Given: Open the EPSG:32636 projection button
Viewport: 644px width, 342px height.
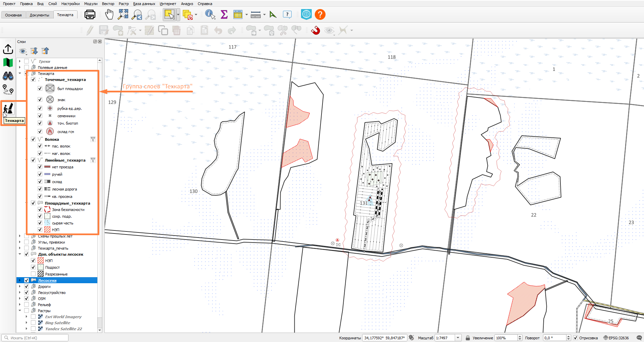Looking at the screenshot, I should (616, 338).
